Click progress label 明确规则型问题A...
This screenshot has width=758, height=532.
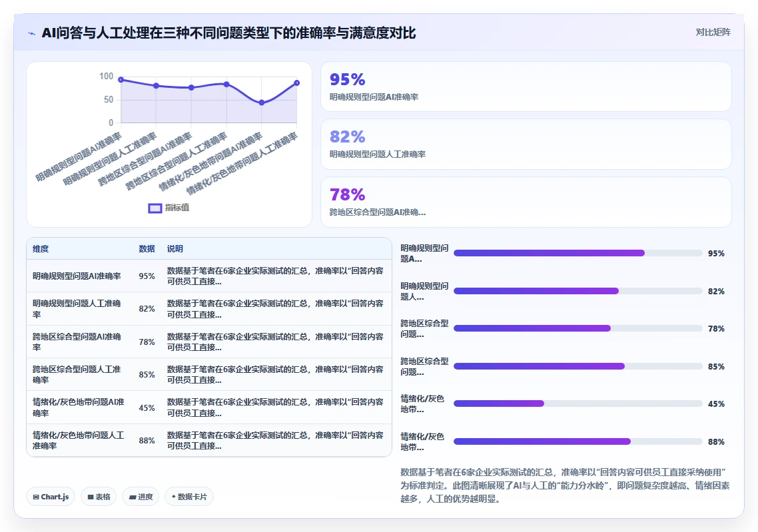(x=424, y=253)
